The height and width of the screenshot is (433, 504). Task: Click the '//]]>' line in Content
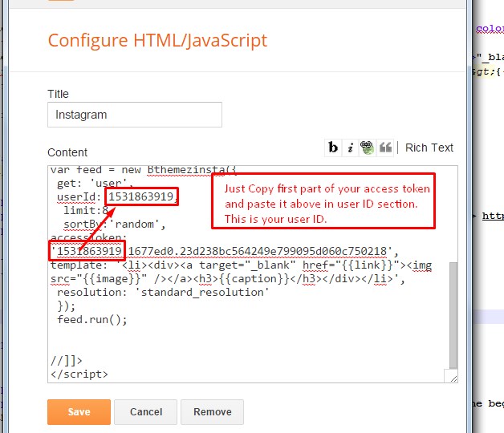(67, 361)
